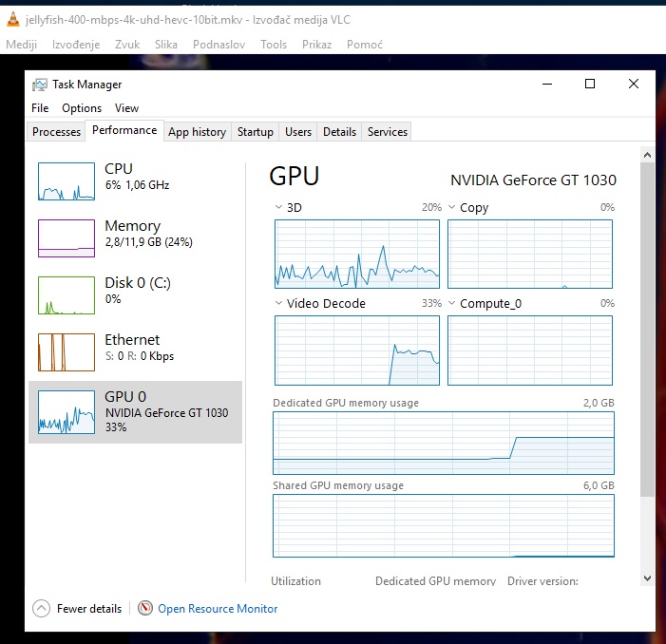
Task: Click the scroll down arrow in GPU panel
Action: (x=647, y=577)
